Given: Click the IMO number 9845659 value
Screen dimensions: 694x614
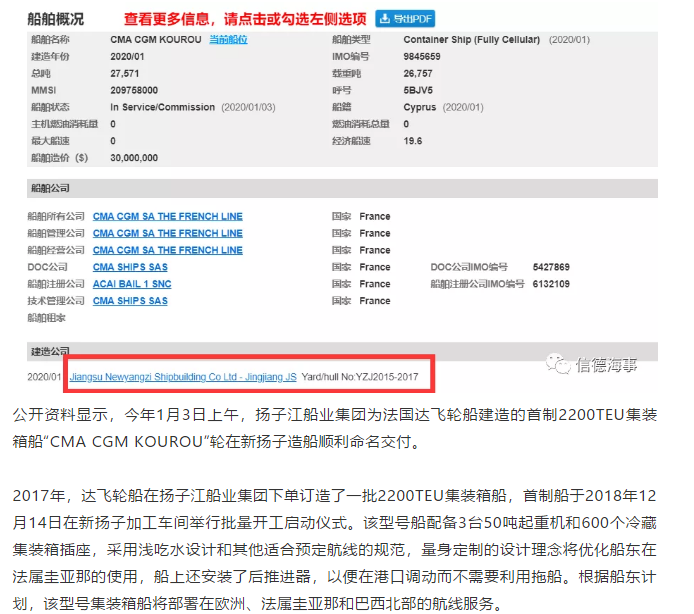Looking at the screenshot, I should click(x=422, y=57).
